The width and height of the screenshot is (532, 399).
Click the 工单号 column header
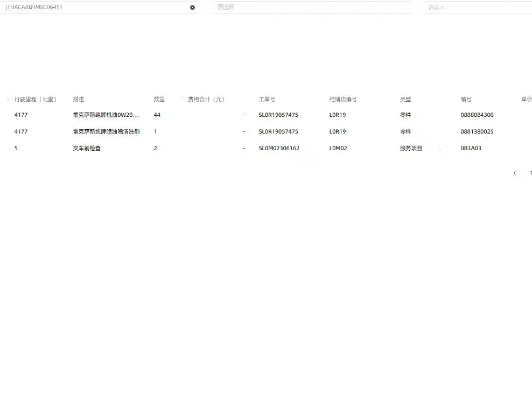pyautogui.click(x=267, y=100)
